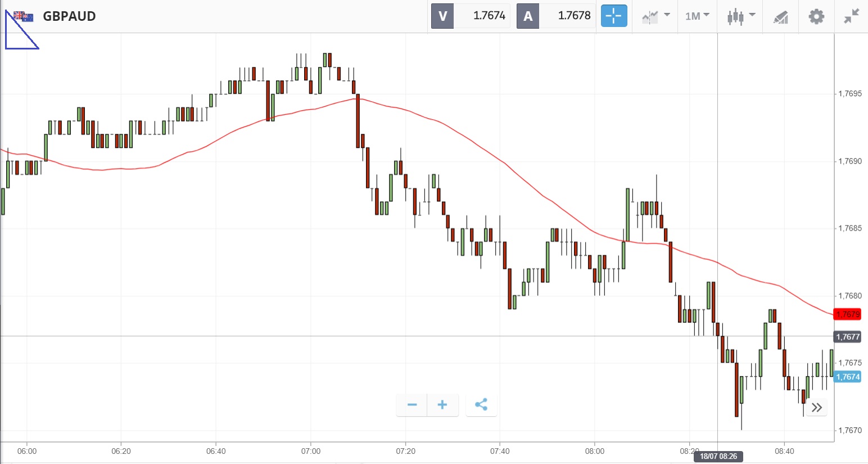Click the A buy price 1.7678 button
The height and width of the screenshot is (464, 868).
tap(556, 16)
